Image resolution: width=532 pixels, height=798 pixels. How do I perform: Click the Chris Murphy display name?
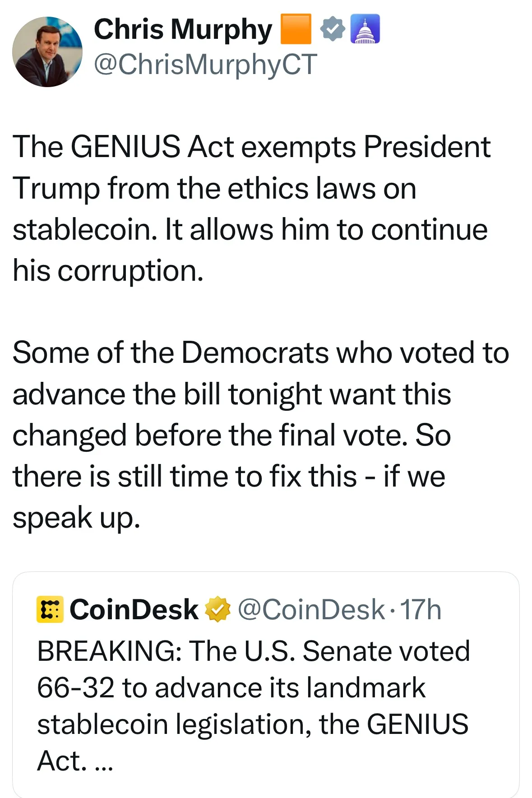pyautogui.click(x=183, y=29)
